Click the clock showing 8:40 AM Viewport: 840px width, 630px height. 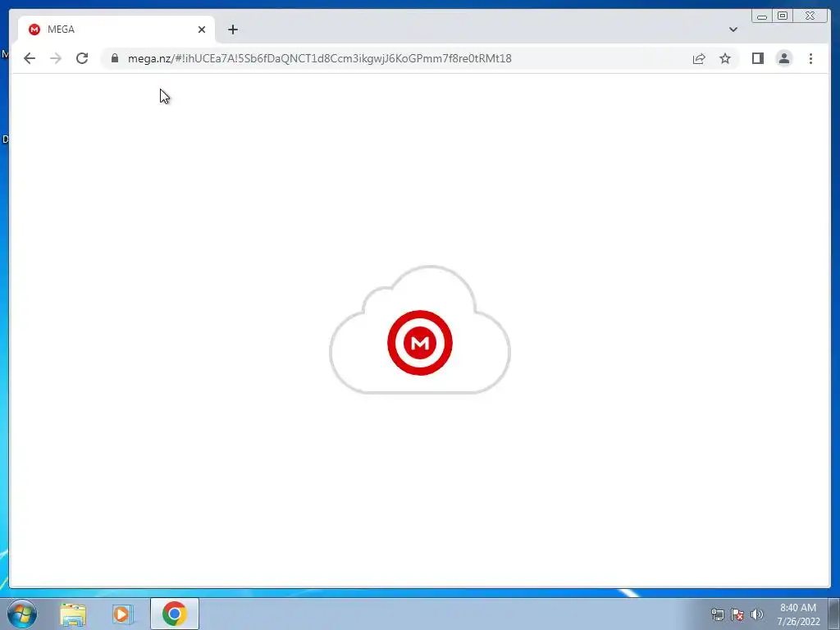pyautogui.click(x=798, y=614)
